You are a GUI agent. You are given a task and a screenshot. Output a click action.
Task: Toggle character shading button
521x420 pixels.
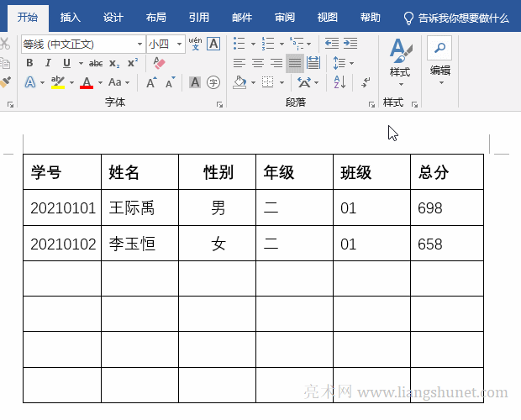(x=195, y=82)
